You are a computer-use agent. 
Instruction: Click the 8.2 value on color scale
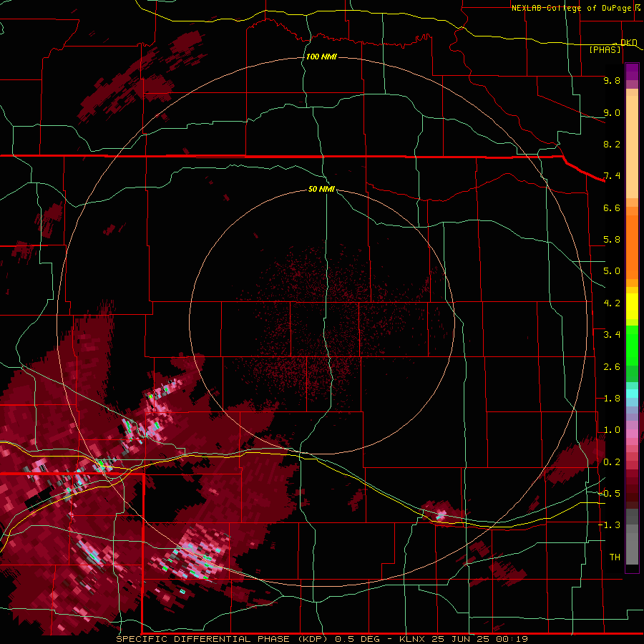point(612,144)
